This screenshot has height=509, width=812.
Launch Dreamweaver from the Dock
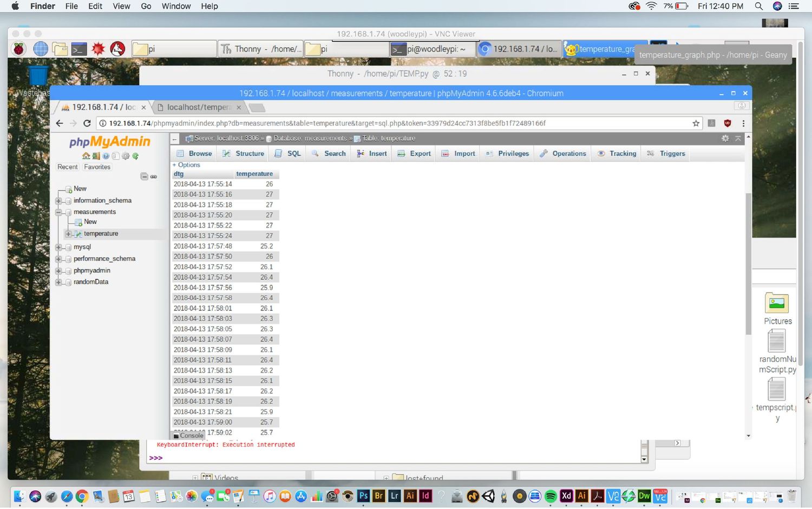click(644, 495)
